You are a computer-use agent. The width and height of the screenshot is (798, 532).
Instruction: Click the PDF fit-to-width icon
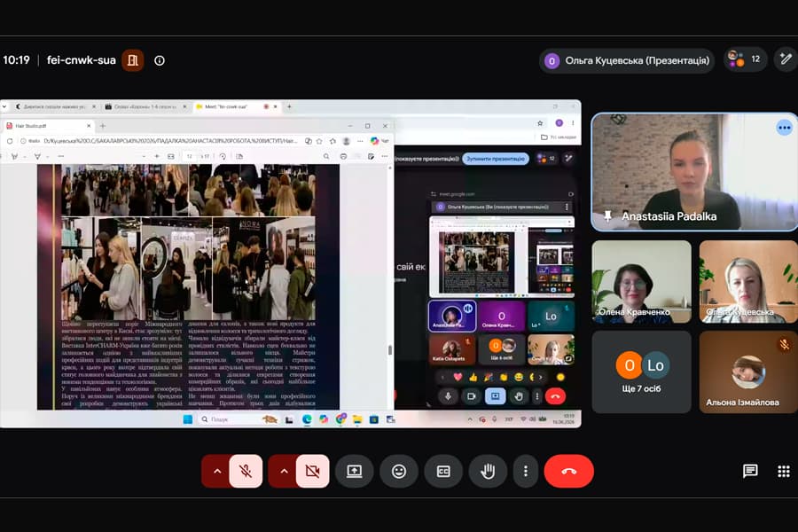[171, 156]
